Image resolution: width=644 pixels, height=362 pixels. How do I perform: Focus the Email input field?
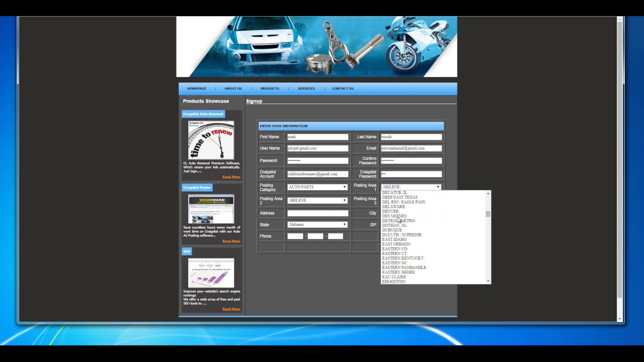coord(411,148)
